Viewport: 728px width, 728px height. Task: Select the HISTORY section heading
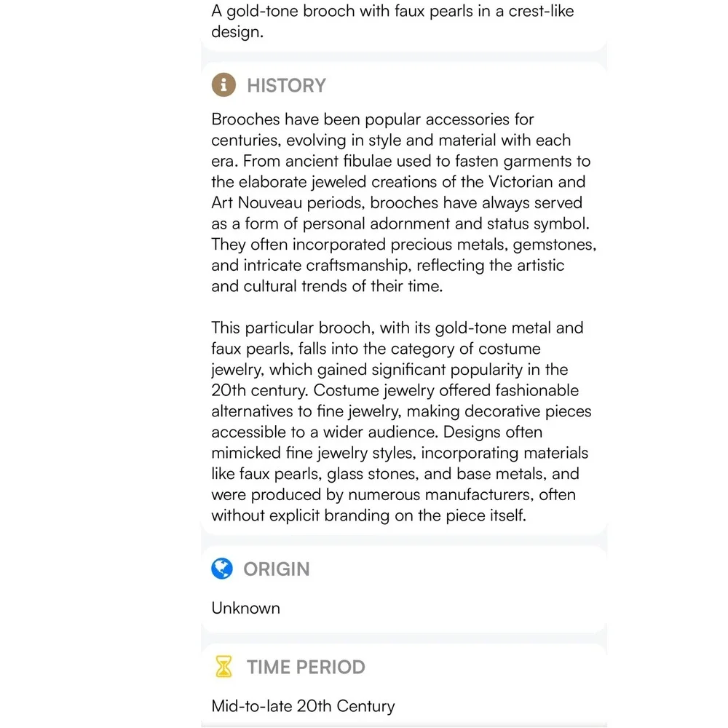[286, 85]
